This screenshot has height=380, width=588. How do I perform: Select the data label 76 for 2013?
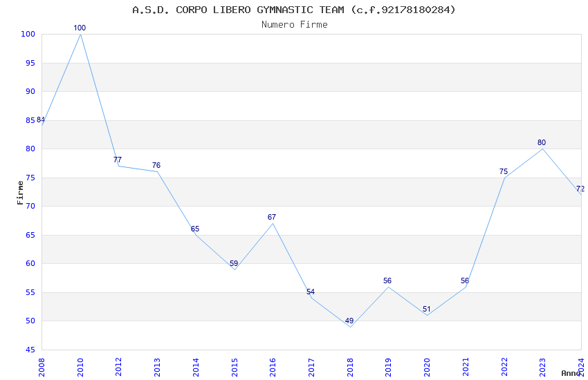[156, 165]
